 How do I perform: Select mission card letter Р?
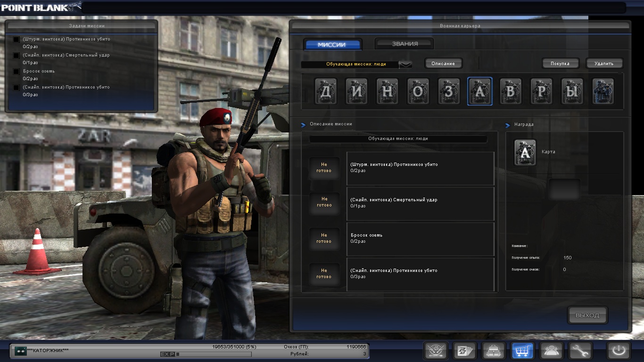point(542,91)
